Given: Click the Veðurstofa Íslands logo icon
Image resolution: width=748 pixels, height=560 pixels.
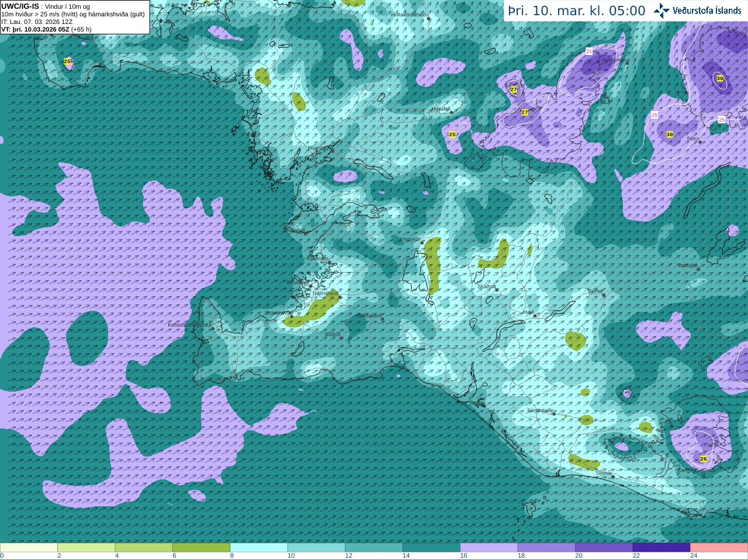Looking at the screenshot, I should 662,11.
